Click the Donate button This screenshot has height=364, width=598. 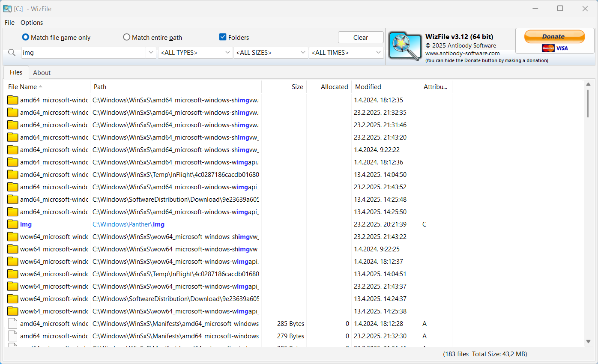point(555,37)
